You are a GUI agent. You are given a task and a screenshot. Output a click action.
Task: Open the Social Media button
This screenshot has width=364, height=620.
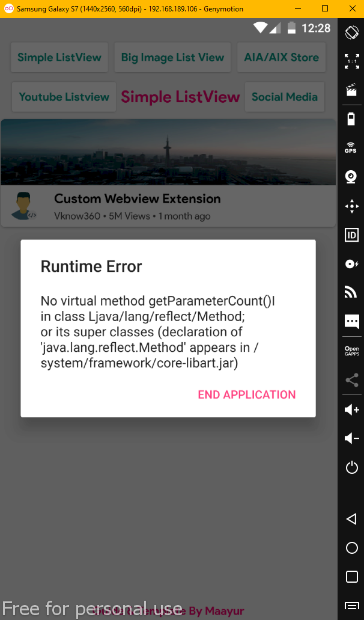[x=285, y=97]
